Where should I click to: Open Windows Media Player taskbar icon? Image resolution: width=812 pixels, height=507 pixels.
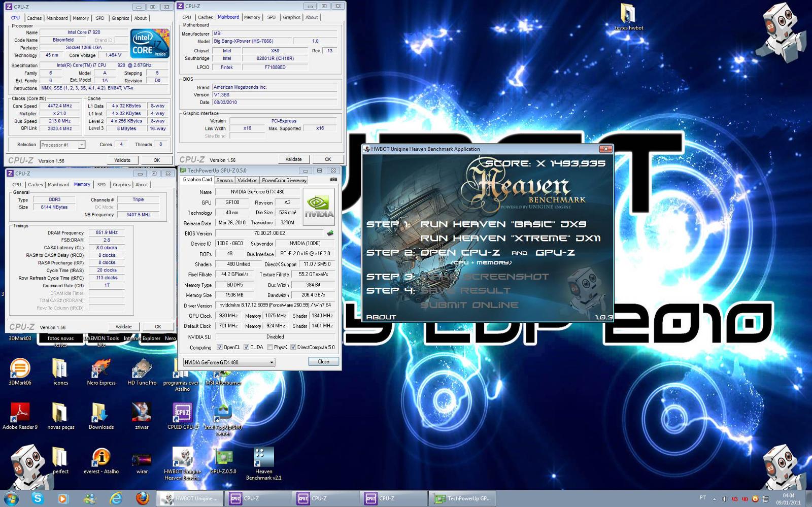point(62,498)
